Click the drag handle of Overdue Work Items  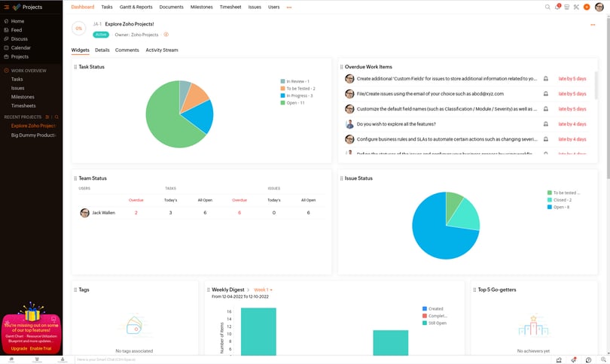click(x=341, y=67)
